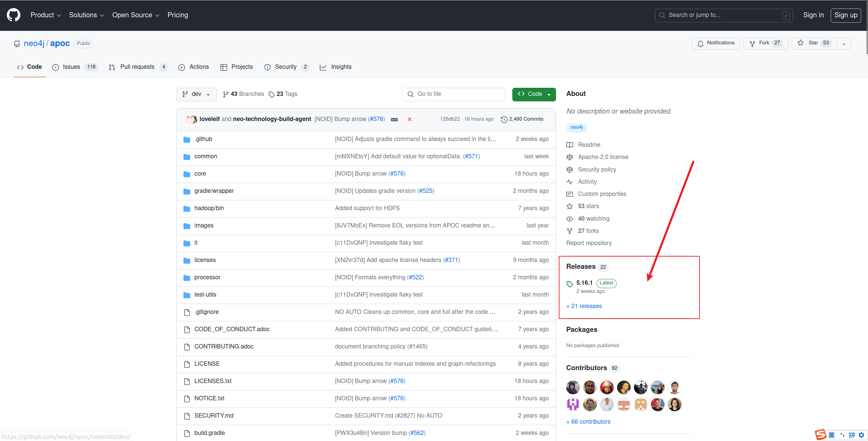
Task: Open the 2,480 Commits history
Action: (522, 119)
